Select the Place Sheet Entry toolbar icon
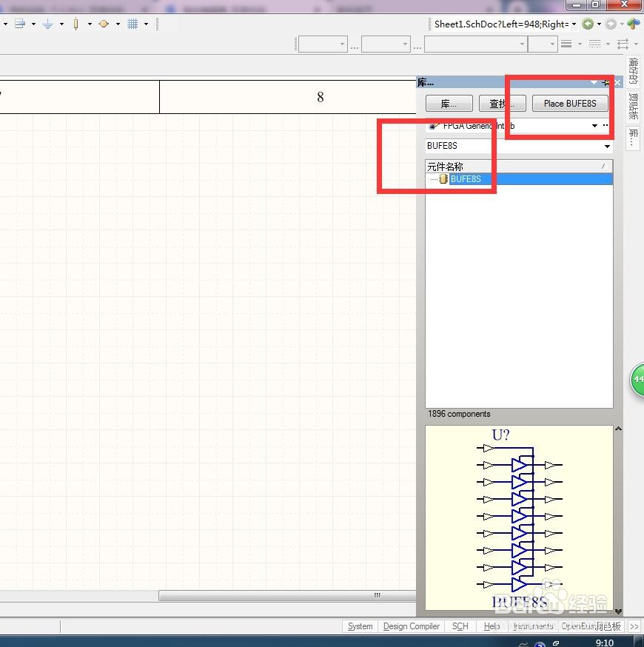Screen dimensions: 644x647 20,24
